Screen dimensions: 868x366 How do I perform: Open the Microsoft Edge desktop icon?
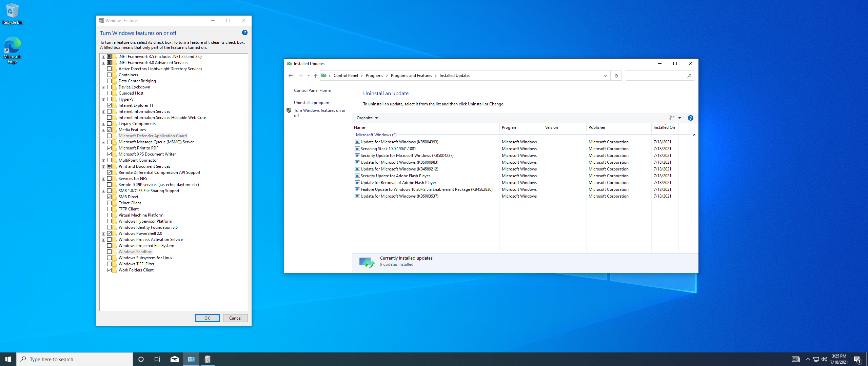[12, 50]
